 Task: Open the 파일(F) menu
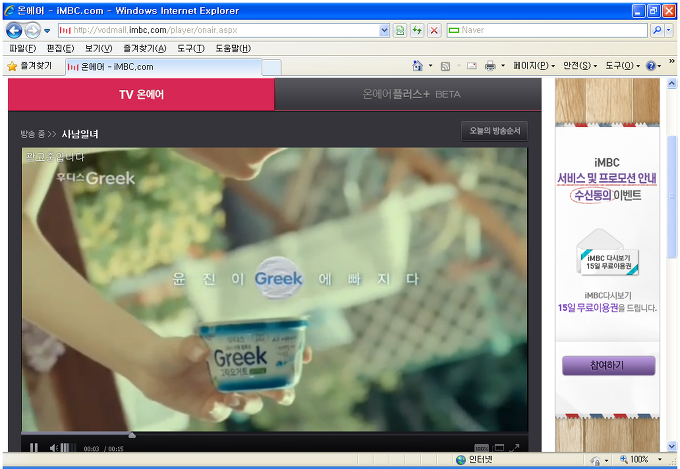coord(23,48)
